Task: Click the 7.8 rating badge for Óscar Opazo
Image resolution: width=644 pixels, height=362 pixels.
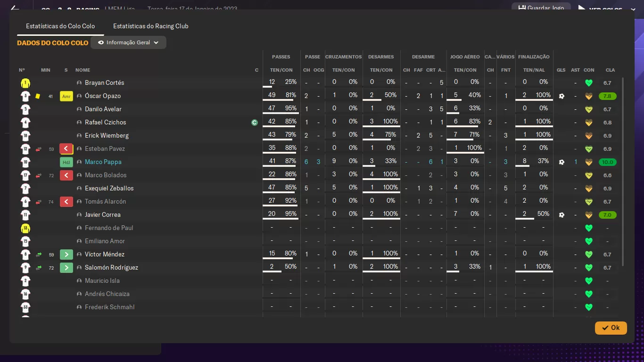Action: click(x=607, y=96)
